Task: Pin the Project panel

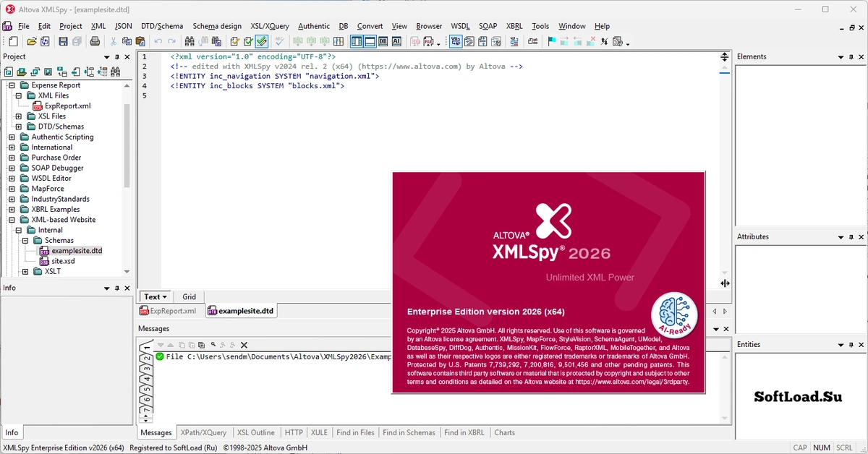Action: tap(117, 57)
